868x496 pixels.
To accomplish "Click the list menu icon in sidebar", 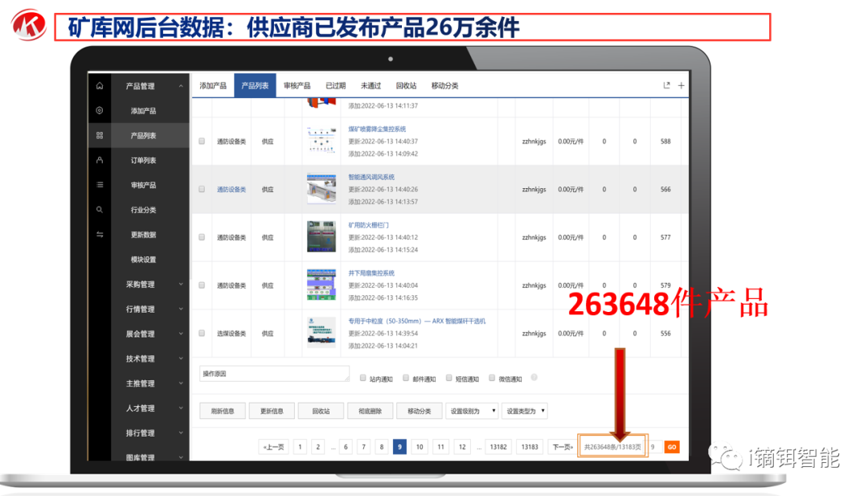I will tap(99, 185).
